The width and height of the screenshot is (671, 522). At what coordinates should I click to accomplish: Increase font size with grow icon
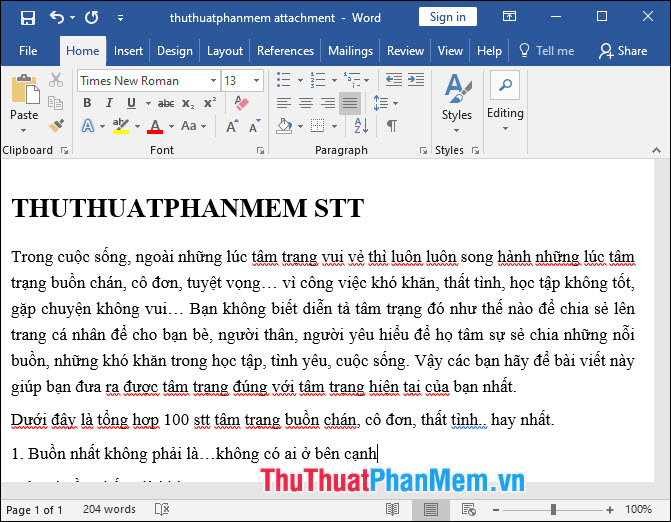click(x=232, y=126)
